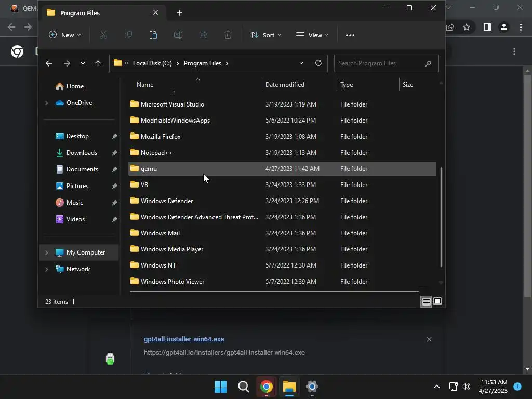Select the Notepad++ folder
Viewport: 532px width, 399px height.
pos(282,153)
